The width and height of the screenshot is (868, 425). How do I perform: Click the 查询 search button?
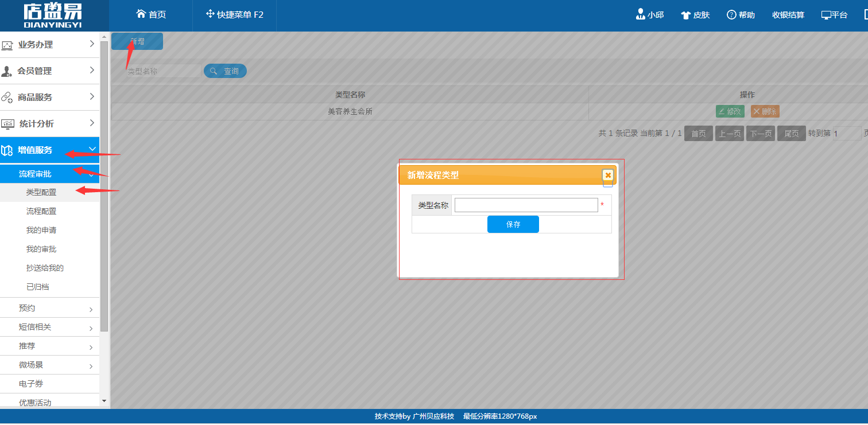click(225, 71)
